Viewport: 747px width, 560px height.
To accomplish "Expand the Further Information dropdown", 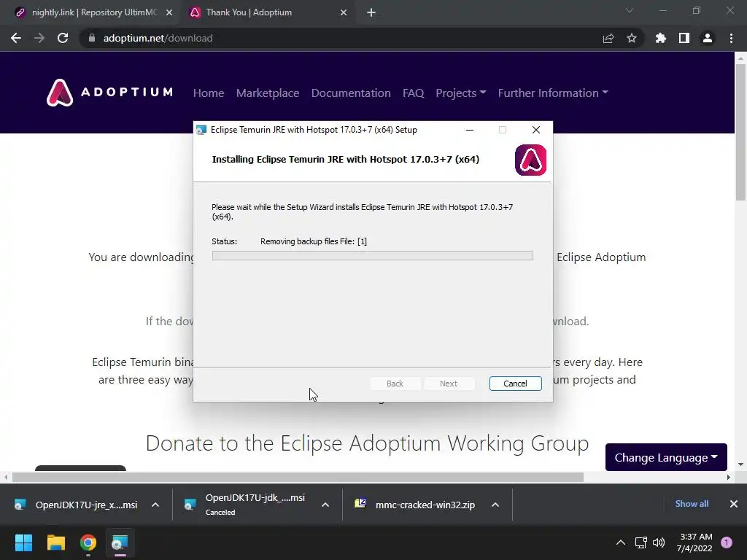I will coord(553,93).
